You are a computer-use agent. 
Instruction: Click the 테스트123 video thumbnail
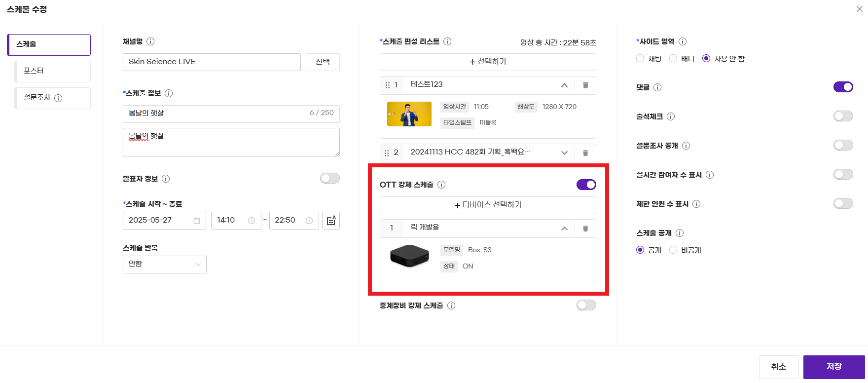point(409,114)
